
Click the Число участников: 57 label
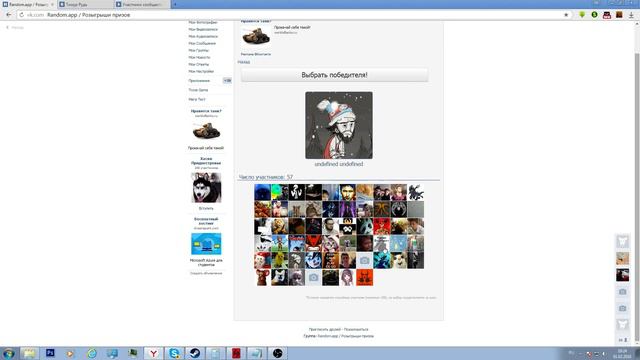(266, 177)
